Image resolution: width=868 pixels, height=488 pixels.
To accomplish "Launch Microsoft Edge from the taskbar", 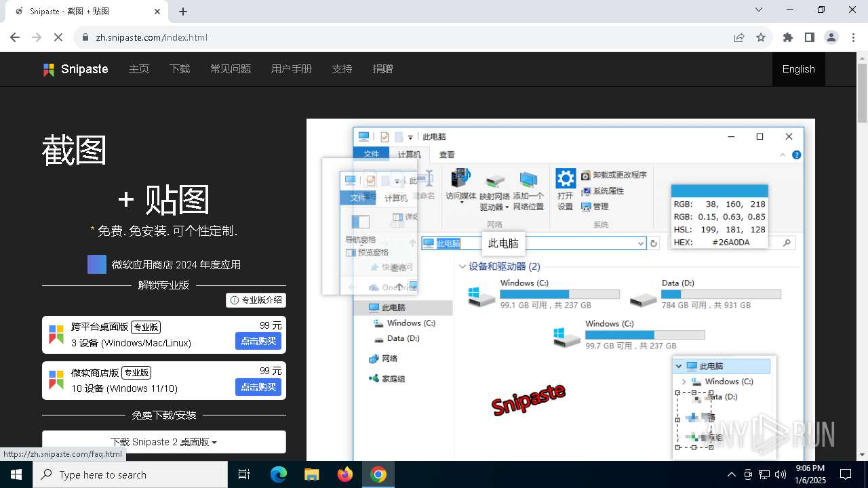I will (x=279, y=474).
